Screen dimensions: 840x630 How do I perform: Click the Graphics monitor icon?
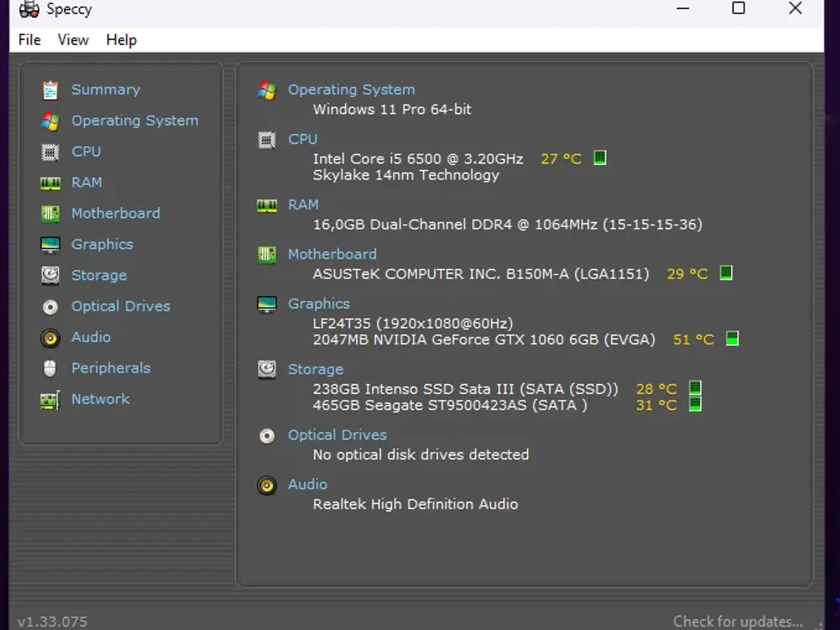point(50,244)
